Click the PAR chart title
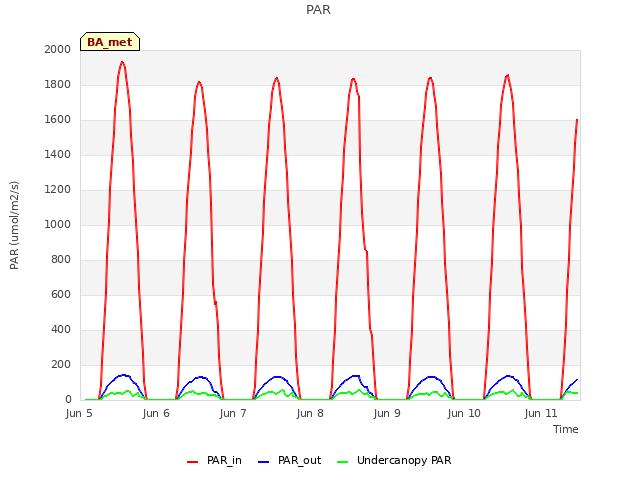This screenshot has width=640, height=480. (x=318, y=10)
